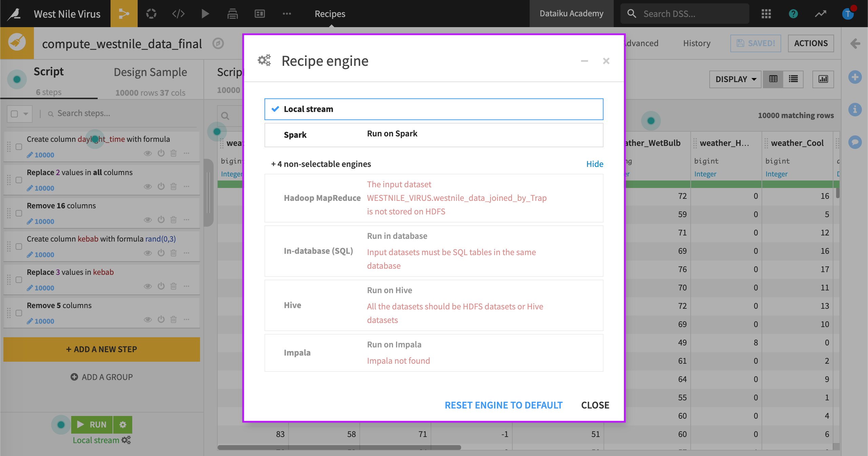
Task: Click RESET ENGINE TO DEFAULT
Action: pyautogui.click(x=503, y=405)
